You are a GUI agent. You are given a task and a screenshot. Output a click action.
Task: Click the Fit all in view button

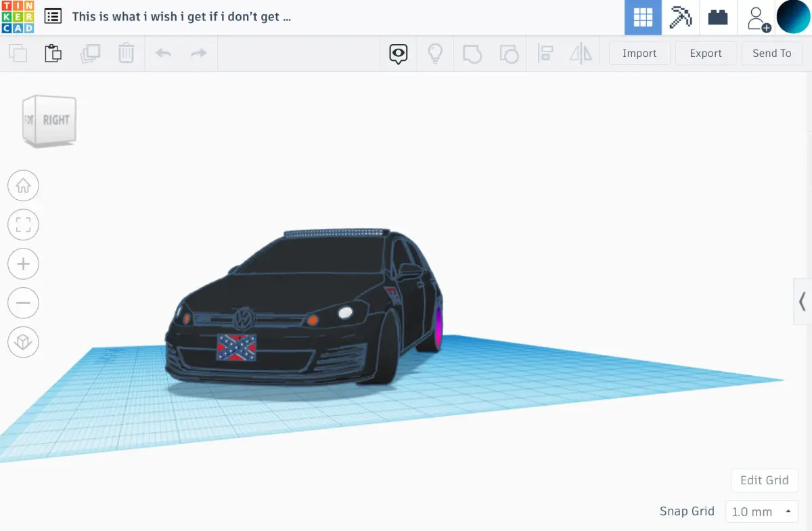pos(23,225)
